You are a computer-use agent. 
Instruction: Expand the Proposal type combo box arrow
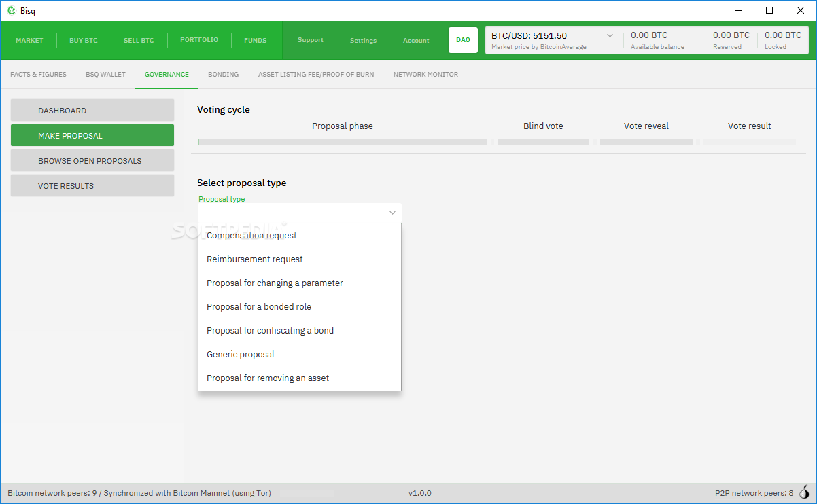[x=392, y=213]
